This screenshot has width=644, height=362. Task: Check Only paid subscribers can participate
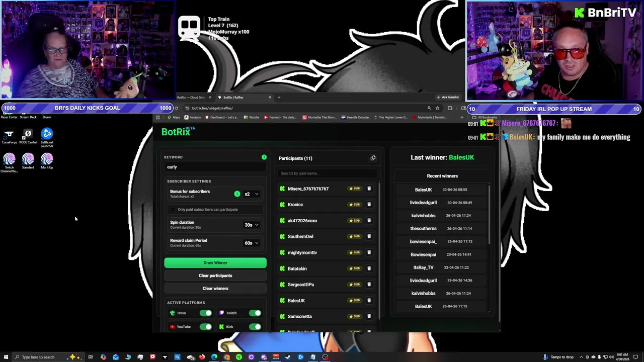pos(173,210)
